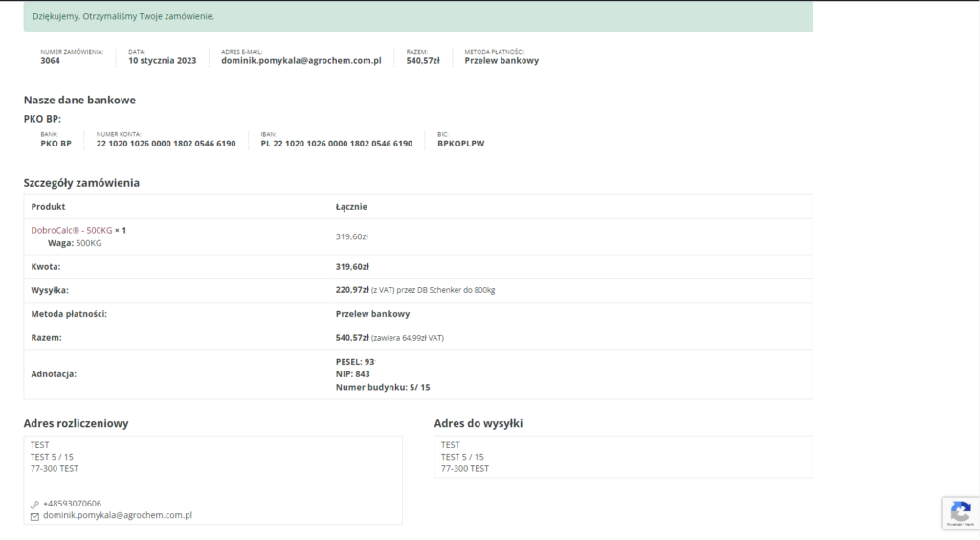
Task: Open the DobroCalc® - 500KG product link
Action: click(x=72, y=230)
